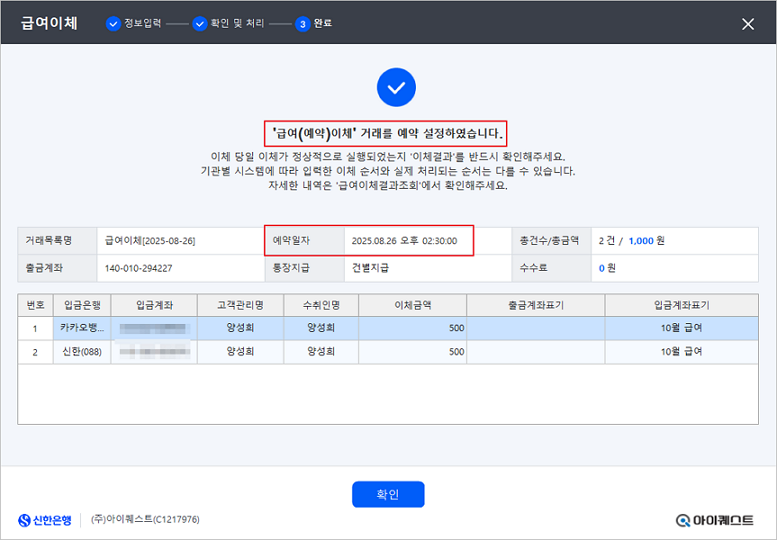Click row number 2 cell

pyautogui.click(x=35, y=352)
